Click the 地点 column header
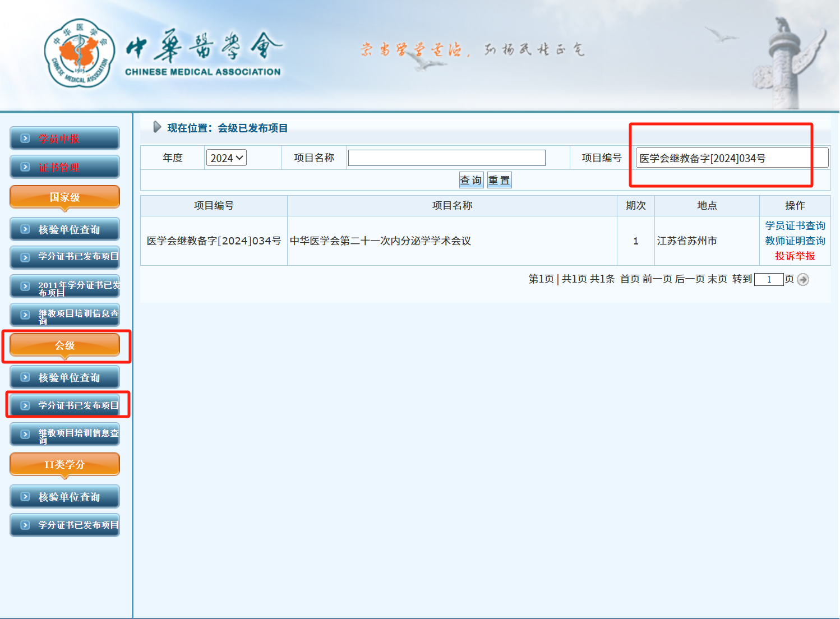The width and height of the screenshot is (840, 619). click(707, 205)
